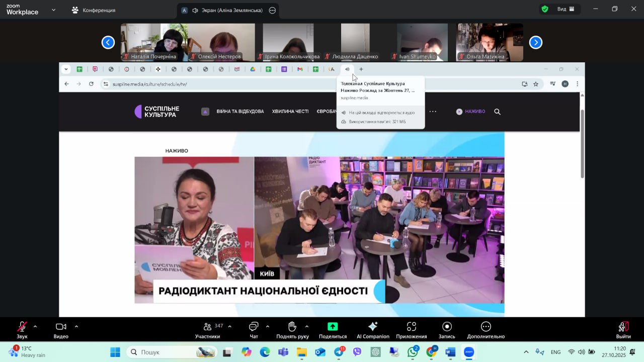Open the Apps button in Zoom toolbar
Image resolution: width=644 pixels, height=362 pixels.
pyautogui.click(x=412, y=327)
